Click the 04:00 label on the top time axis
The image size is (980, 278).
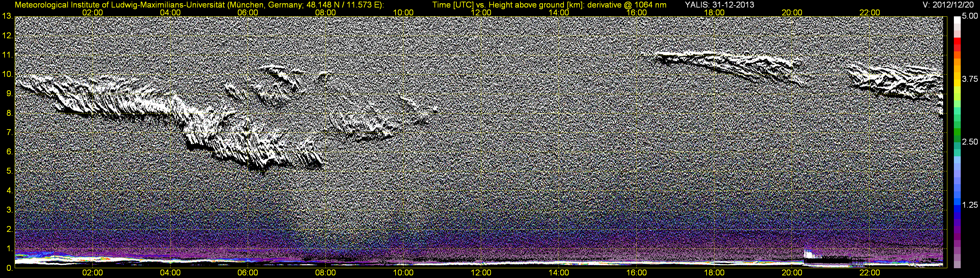point(170,12)
